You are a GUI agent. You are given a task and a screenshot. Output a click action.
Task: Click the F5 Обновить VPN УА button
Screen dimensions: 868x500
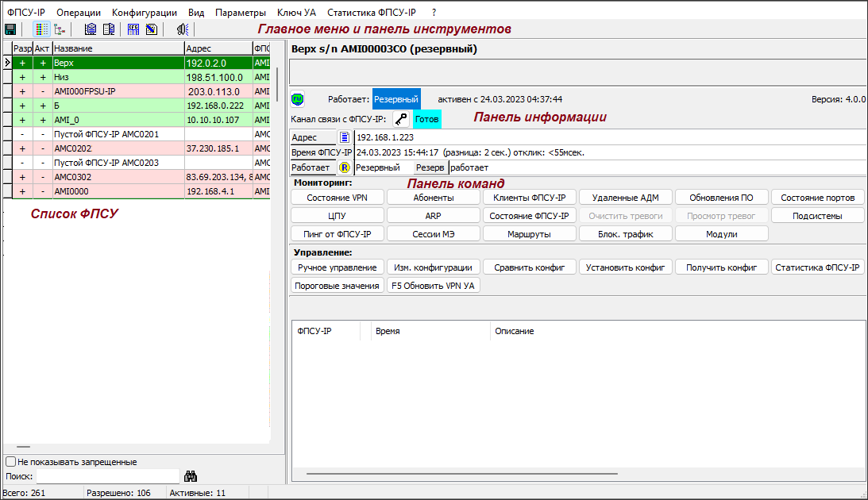point(434,286)
